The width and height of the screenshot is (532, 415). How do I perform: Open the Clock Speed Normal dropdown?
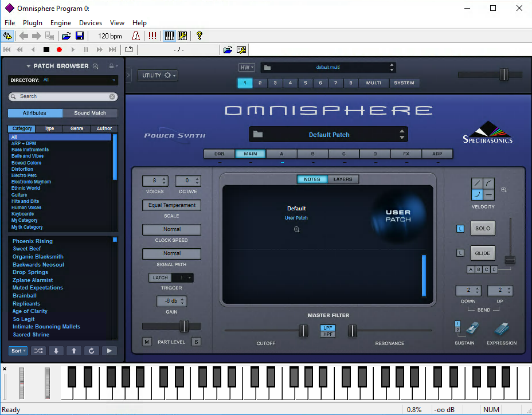click(171, 229)
